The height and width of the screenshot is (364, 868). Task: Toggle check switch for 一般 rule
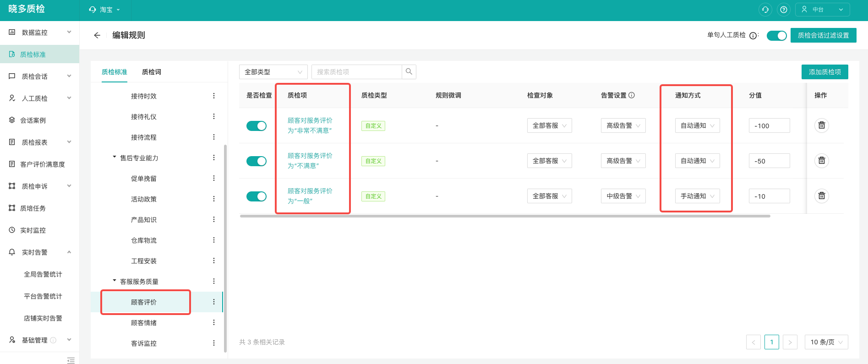point(257,196)
